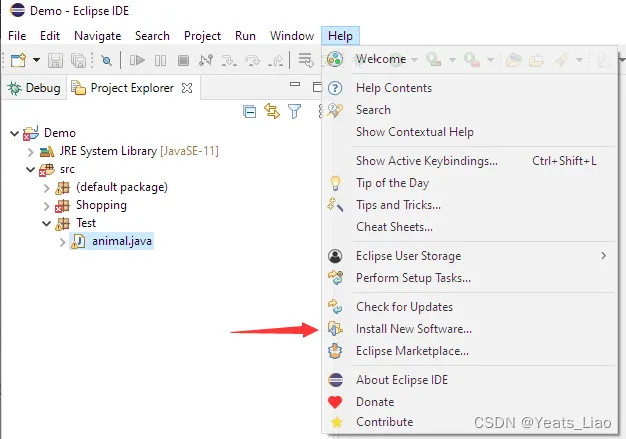This screenshot has height=439, width=626.
Task: Click the New wizard toolbar icon
Action: point(18,61)
